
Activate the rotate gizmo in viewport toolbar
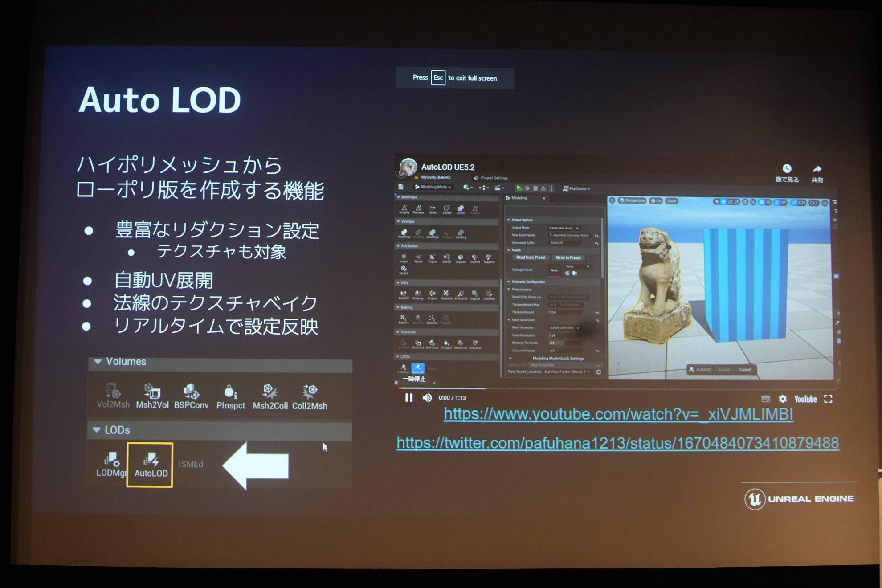pos(730,202)
